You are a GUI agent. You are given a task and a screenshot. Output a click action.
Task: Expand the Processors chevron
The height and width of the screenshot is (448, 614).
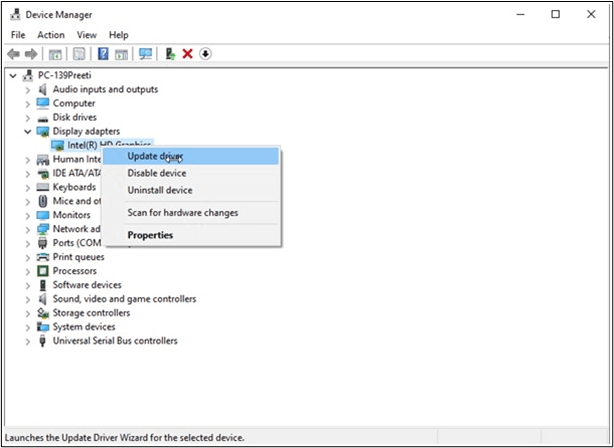pos(27,271)
